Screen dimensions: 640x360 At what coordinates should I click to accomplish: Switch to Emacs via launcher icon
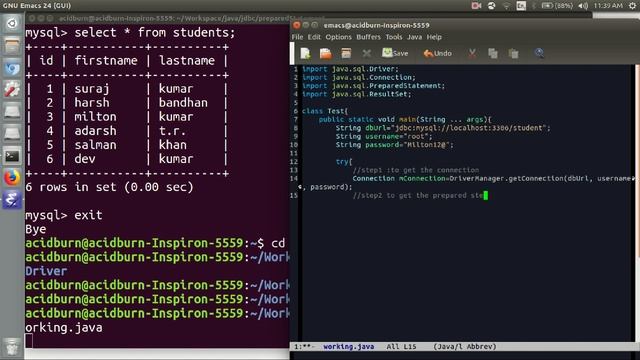point(12,200)
